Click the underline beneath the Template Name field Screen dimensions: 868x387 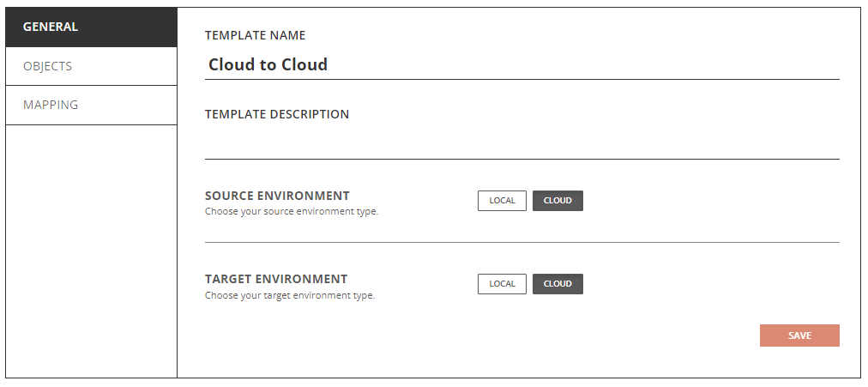[521, 80]
